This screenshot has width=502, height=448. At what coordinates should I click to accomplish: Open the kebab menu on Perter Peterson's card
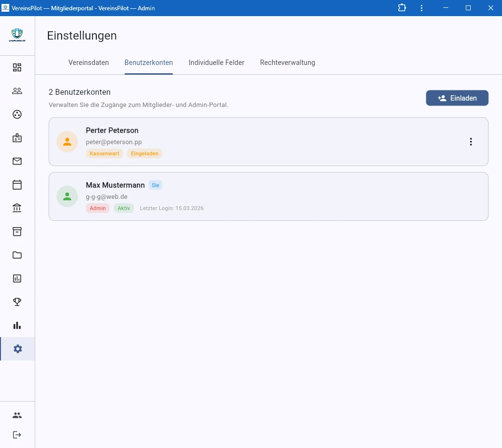(471, 142)
